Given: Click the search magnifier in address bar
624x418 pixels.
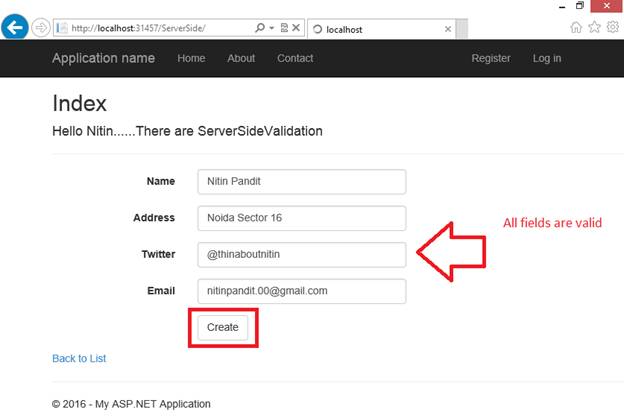Looking at the screenshot, I should click(x=259, y=28).
